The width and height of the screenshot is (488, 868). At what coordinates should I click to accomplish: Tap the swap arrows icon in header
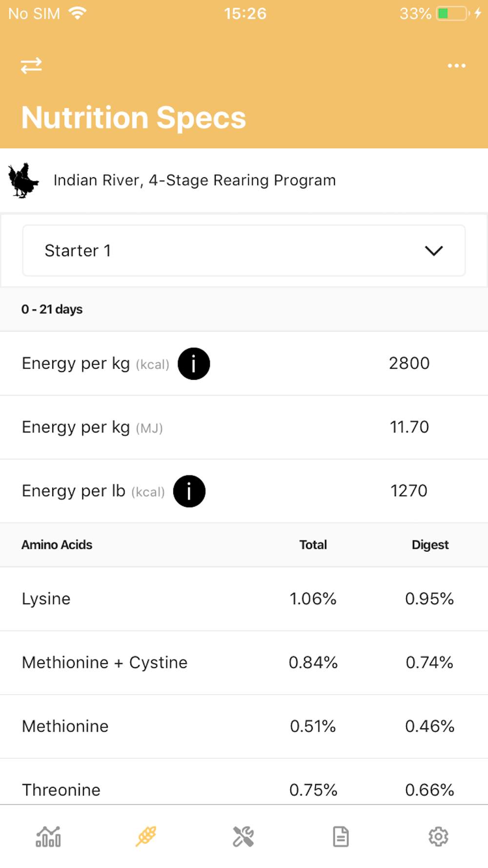(x=31, y=65)
